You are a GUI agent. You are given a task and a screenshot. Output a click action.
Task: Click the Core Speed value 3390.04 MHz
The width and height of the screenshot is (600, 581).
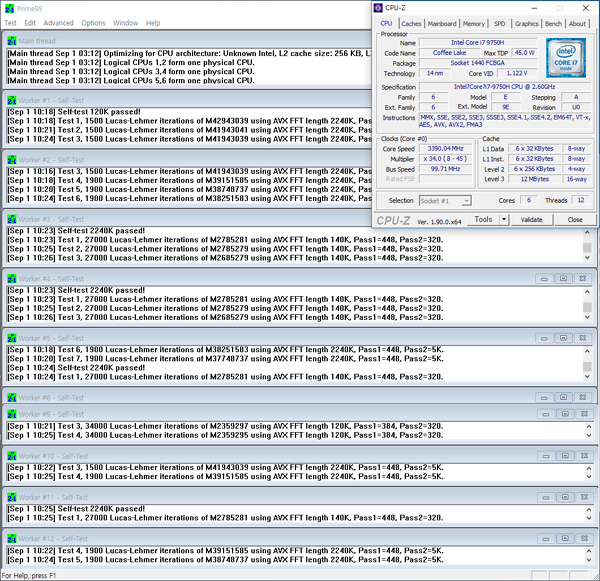(x=445, y=149)
